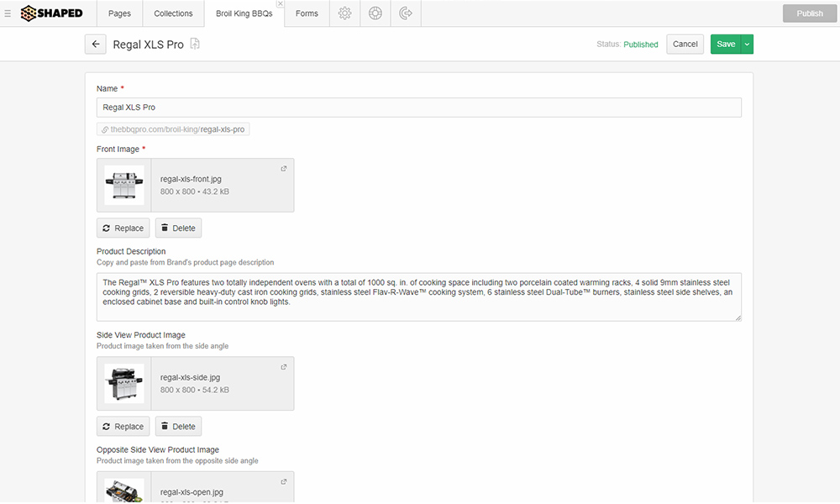This screenshot has width=840, height=504.
Task: Click the Regal XLS Pro page title
Action: point(149,45)
